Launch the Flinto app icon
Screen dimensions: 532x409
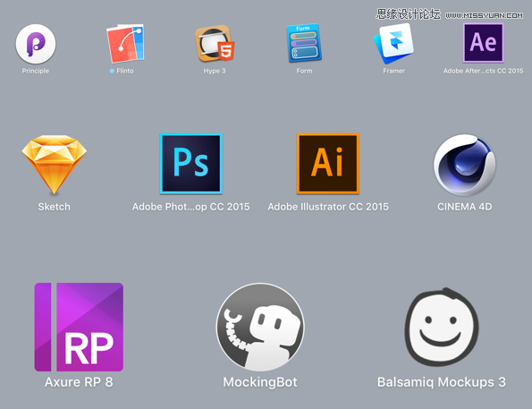[x=125, y=44]
